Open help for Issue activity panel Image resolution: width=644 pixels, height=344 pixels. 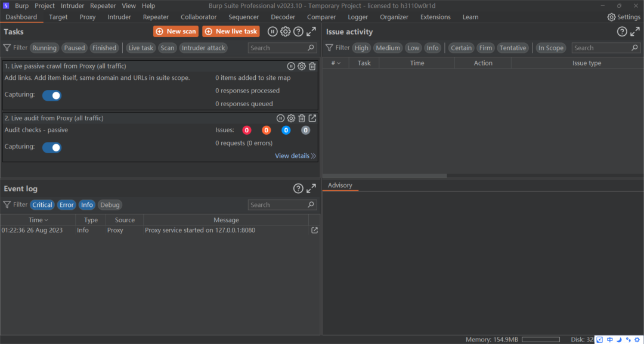pos(622,32)
